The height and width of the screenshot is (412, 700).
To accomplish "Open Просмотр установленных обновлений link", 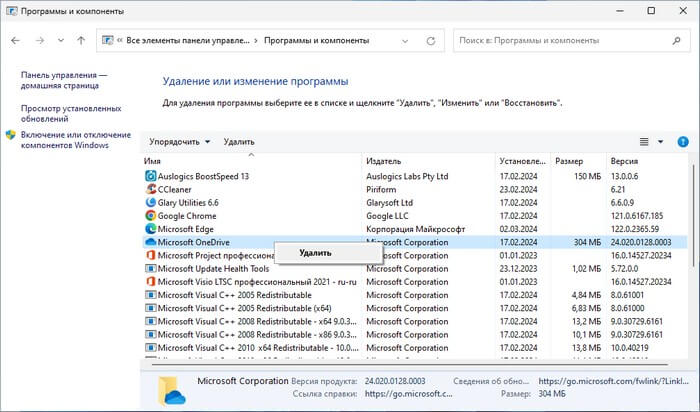I will pyautogui.click(x=71, y=114).
